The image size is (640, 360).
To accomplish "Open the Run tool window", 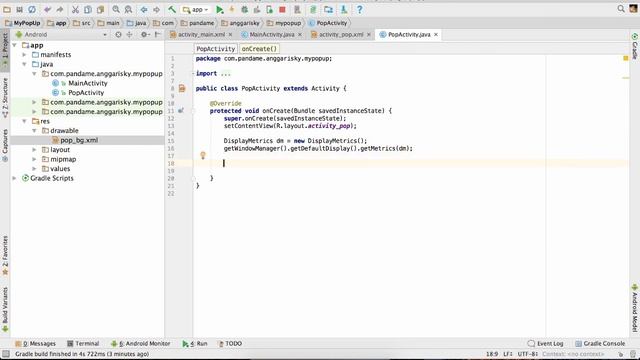I will [x=195, y=344].
